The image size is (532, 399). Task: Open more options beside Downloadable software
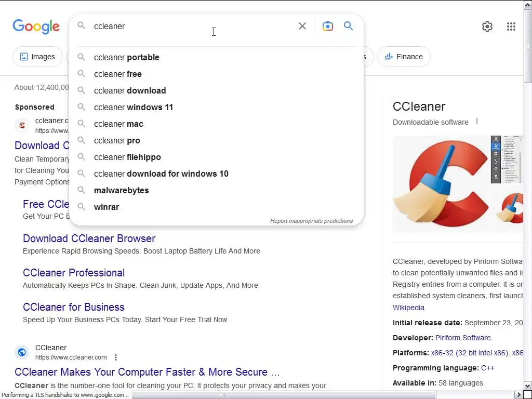tap(477, 122)
